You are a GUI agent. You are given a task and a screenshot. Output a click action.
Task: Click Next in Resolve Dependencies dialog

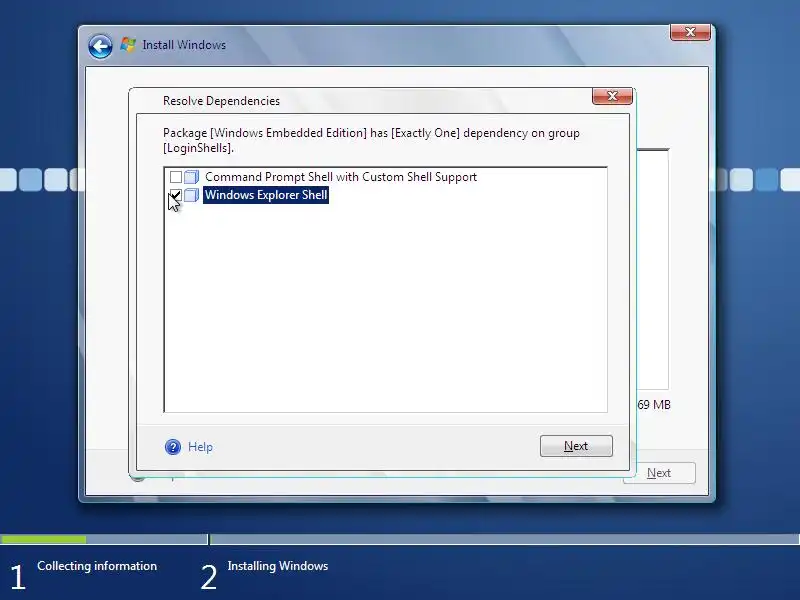click(x=576, y=446)
